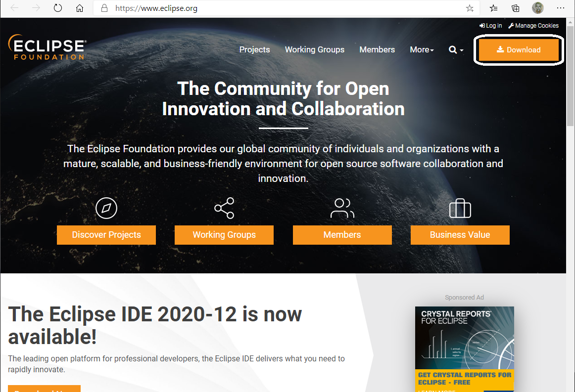Click the Eclipse Foundation logo
This screenshot has width=575, height=392.
(x=48, y=47)
